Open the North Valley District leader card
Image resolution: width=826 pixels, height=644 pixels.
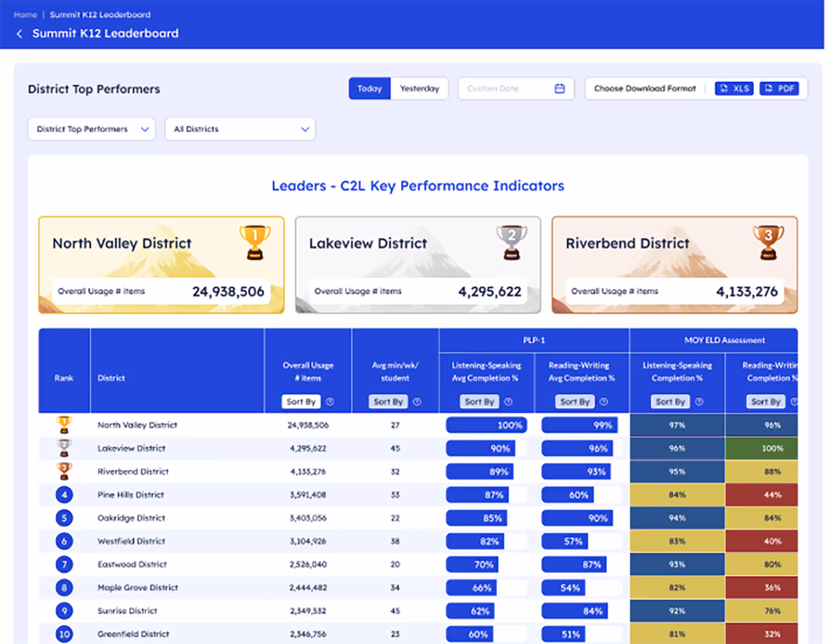click(x=161, y=265)
